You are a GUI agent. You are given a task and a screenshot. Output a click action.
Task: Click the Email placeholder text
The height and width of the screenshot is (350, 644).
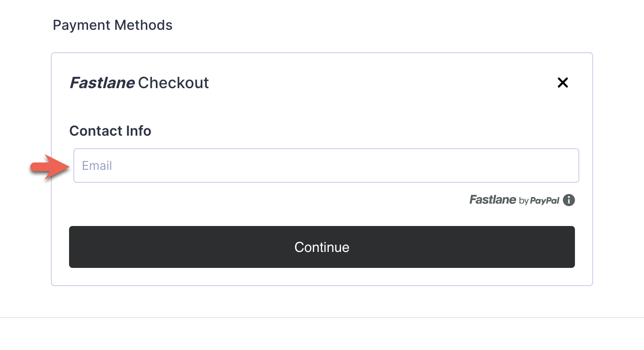[97, 165]
